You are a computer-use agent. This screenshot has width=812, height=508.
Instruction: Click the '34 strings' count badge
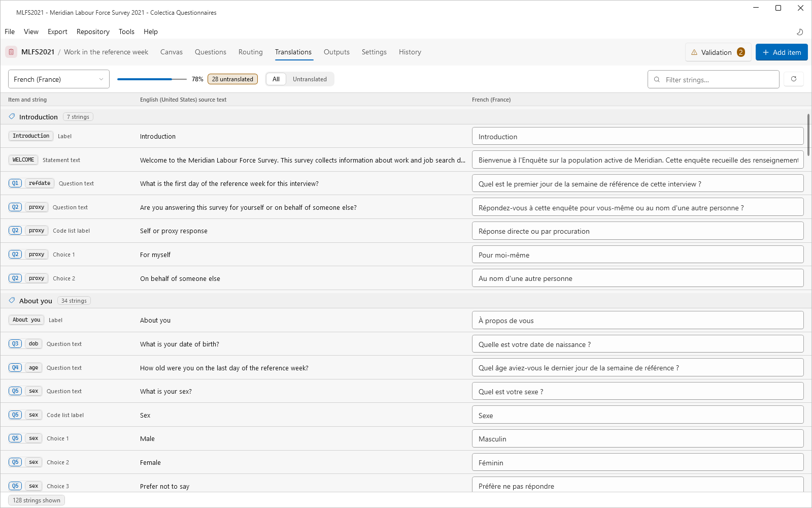74,301
